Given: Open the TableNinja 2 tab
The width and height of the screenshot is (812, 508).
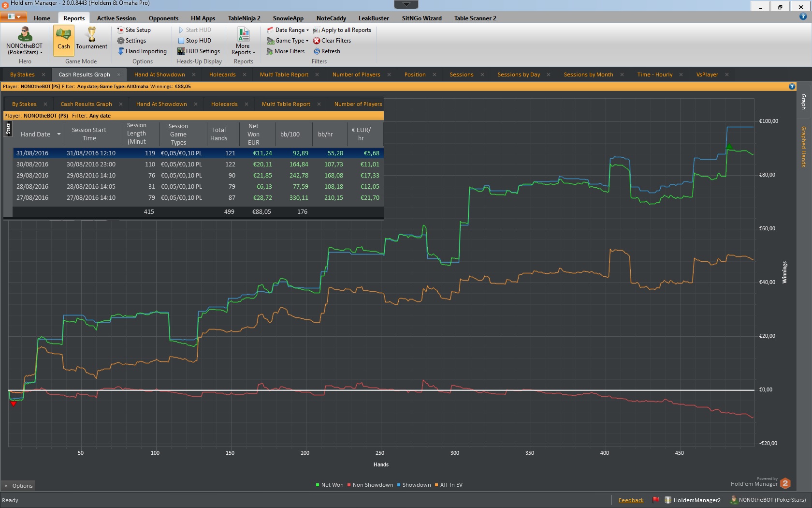Looking at the screenshot, I should pyautogui.click(x=244, y=18).
